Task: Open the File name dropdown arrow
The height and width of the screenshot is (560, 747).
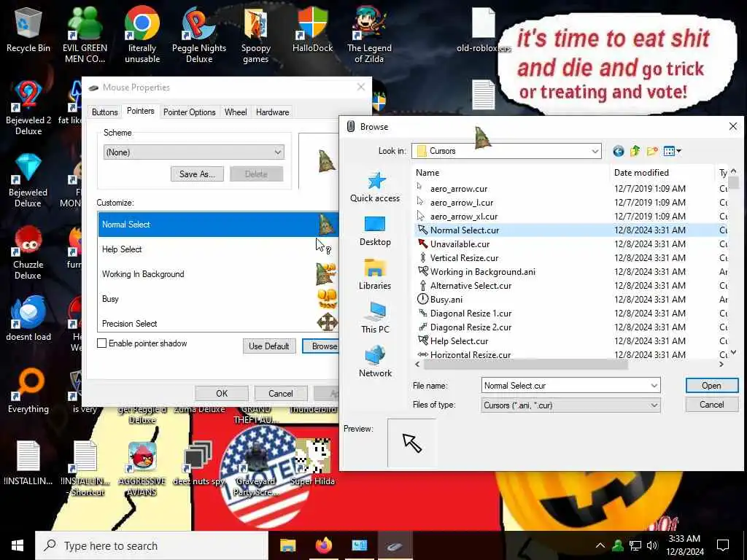Action: pos(654,386)
